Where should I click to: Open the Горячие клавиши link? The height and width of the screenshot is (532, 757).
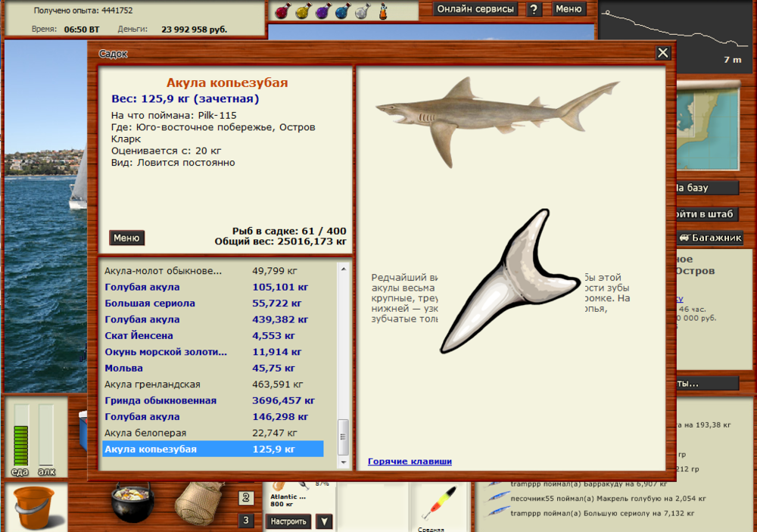410,462
